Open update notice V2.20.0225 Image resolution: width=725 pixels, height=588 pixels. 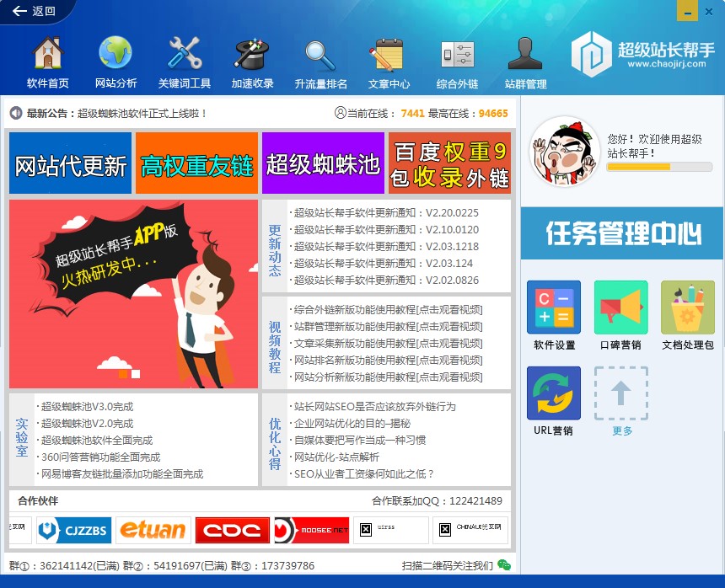(386, 213)
